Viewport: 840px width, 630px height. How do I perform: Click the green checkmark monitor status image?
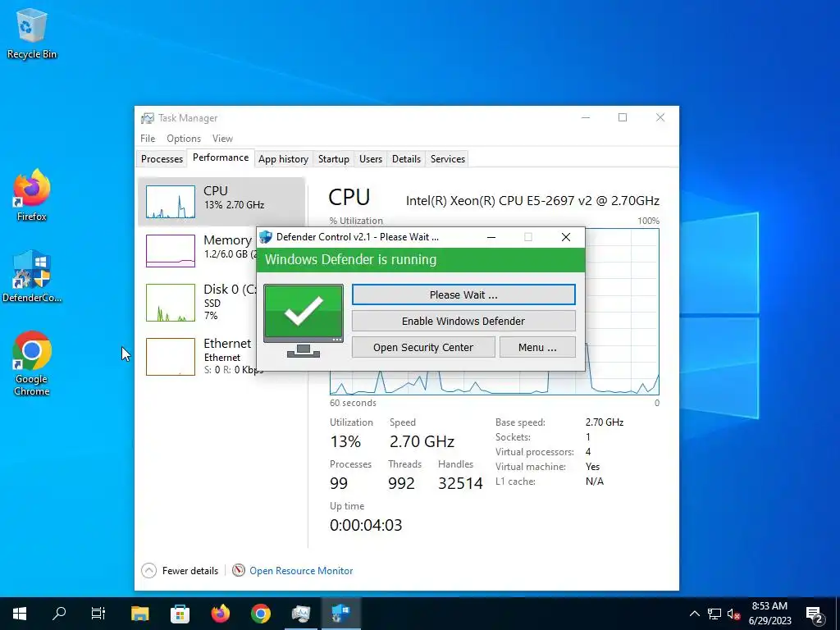[304, 321]
